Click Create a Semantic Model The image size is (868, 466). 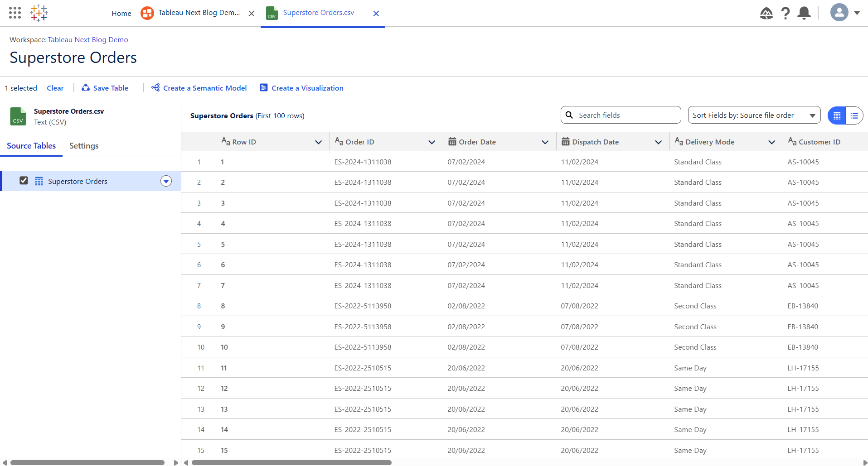[199, 88]
